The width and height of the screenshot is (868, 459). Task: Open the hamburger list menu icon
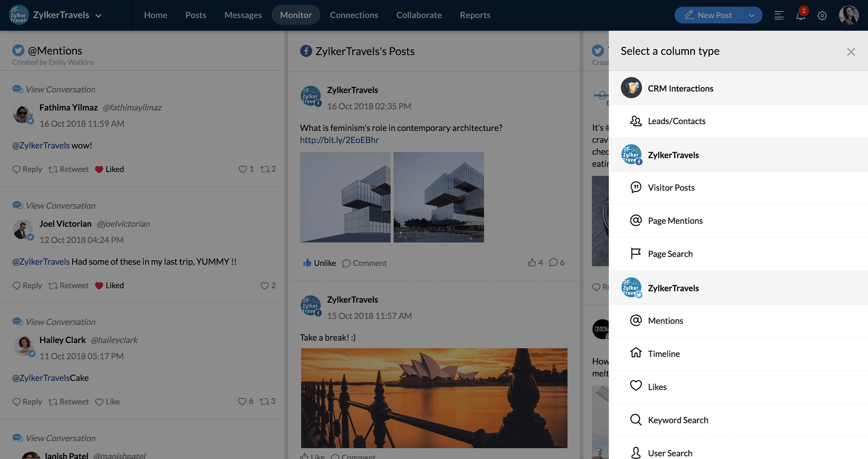coord(779,16)
